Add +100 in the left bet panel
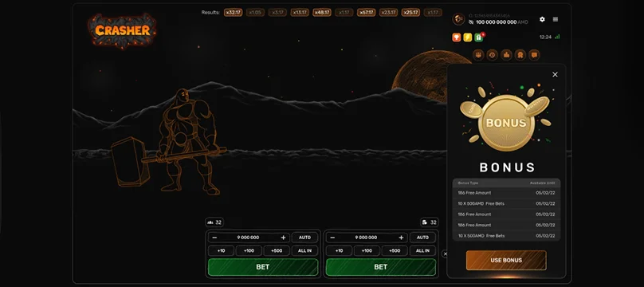644x287 pixels. point(249,250)
